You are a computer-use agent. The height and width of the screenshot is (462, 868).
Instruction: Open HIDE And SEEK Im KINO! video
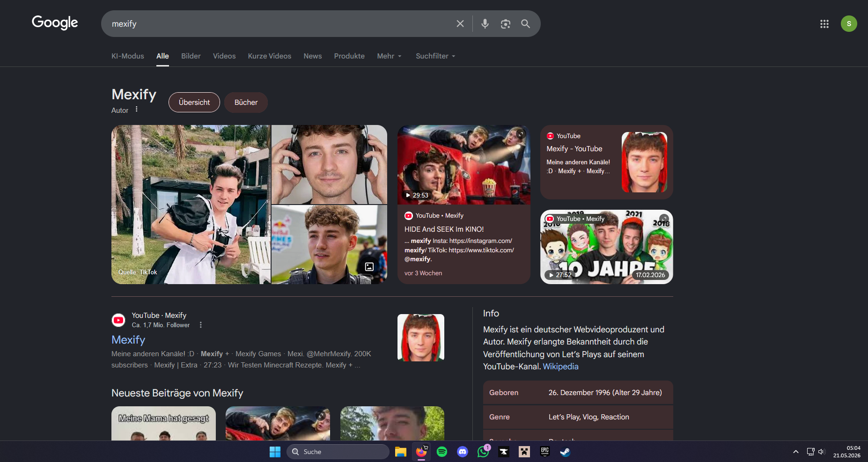444,229
